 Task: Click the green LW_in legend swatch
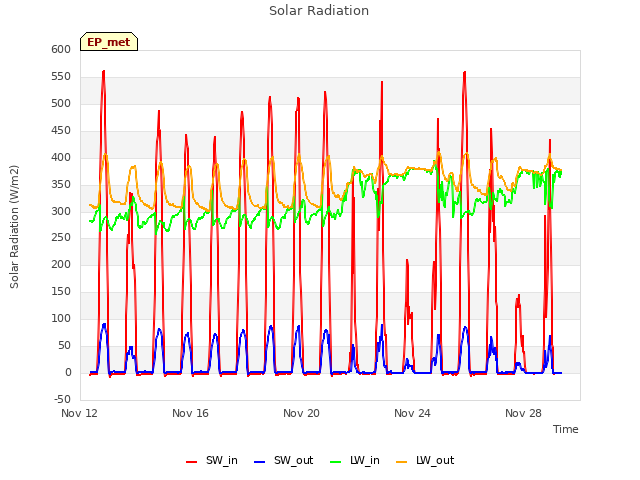click(335, 462)
